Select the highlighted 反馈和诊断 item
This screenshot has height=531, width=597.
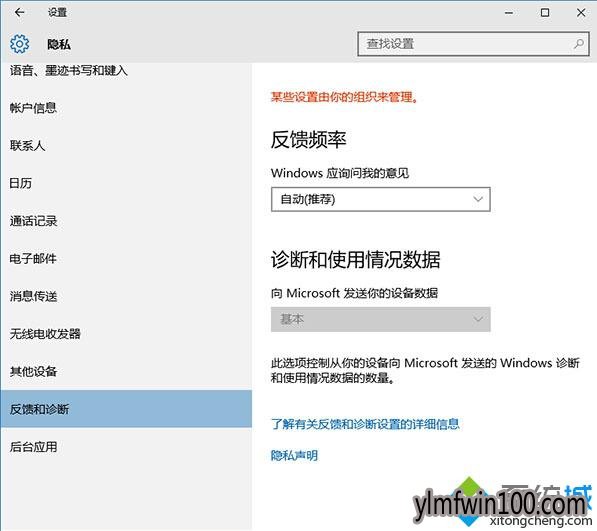[126, 409]
